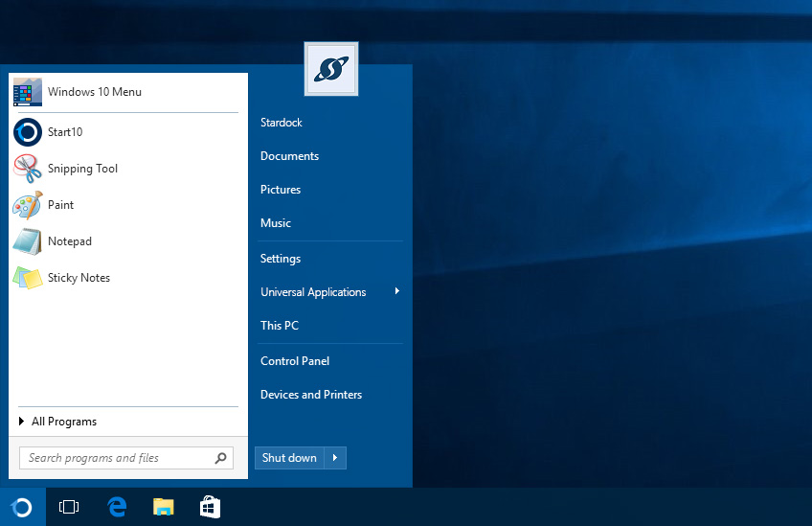Image resolution: width=812 pixels, height=526 pixels.
Task: Open Task View on the taskbar
Action: point(69,507)
